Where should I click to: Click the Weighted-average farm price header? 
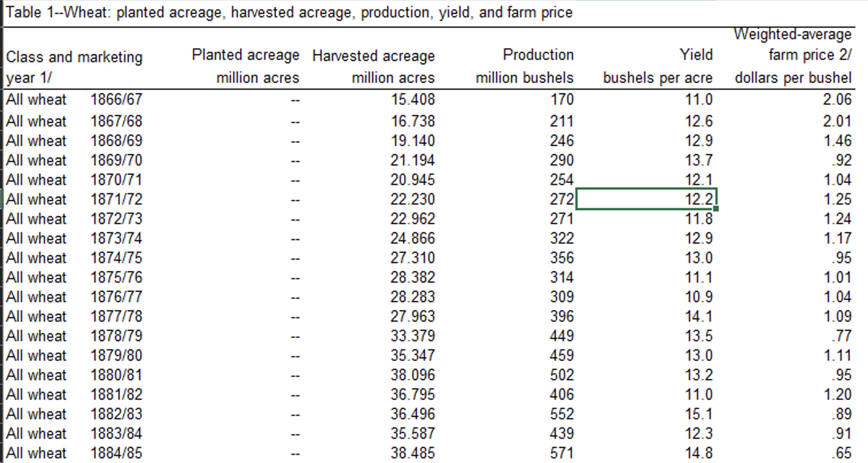(x=792, y=55)
